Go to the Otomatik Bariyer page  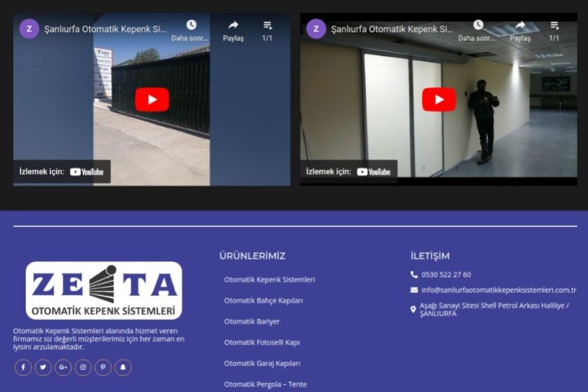pyautogui.click(x=252, y=321)
